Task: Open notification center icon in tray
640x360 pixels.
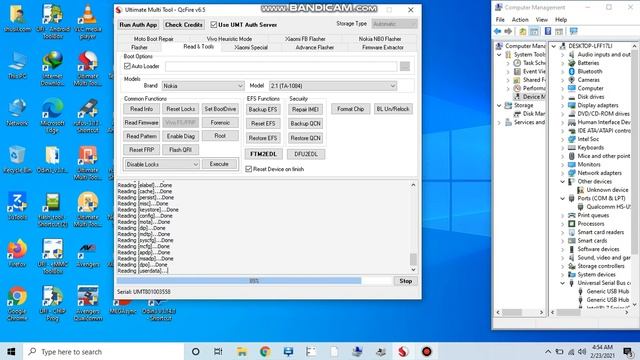Action: [628, 351]
